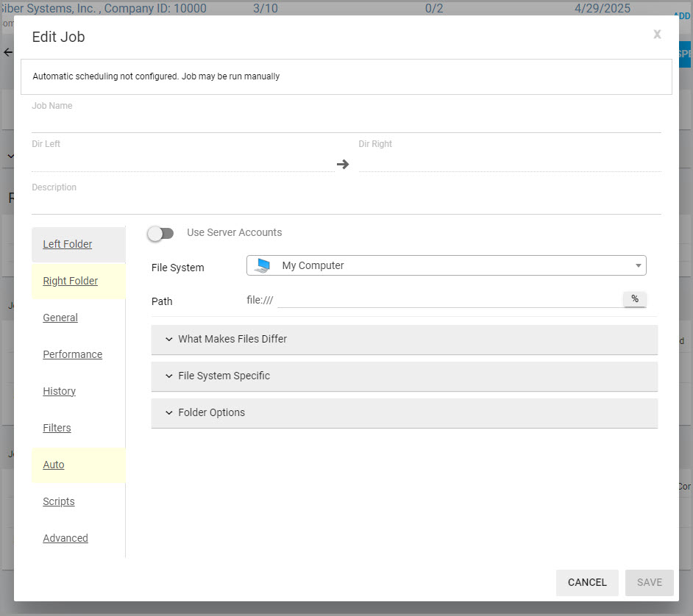Switch to the Auto scheduling tab

[x=54, y=465]
